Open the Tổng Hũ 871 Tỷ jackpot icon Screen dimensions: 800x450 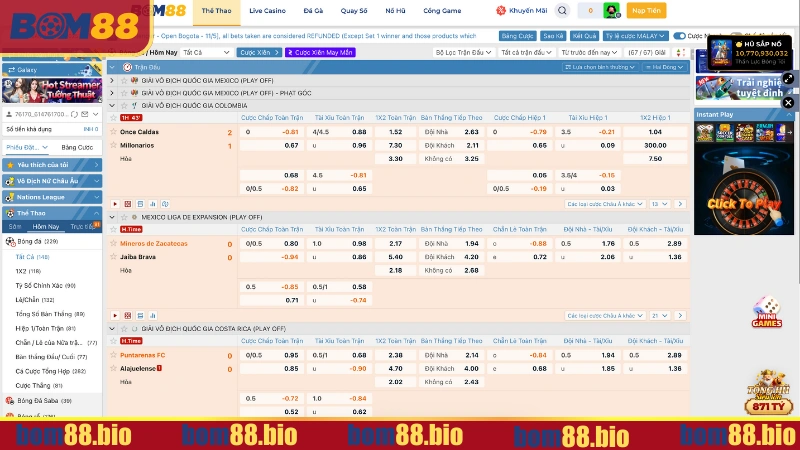coord(768,392)
